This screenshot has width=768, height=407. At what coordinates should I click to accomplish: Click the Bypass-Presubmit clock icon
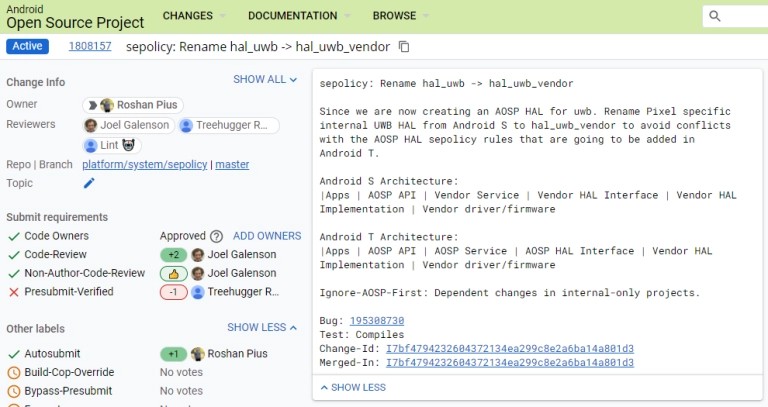[x=14, y=391]
